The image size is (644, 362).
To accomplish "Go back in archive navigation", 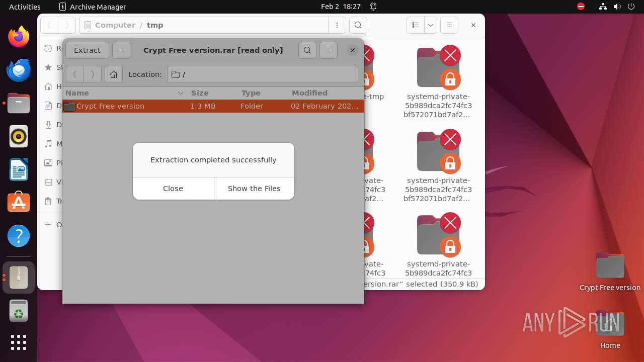I will (75, 74).
